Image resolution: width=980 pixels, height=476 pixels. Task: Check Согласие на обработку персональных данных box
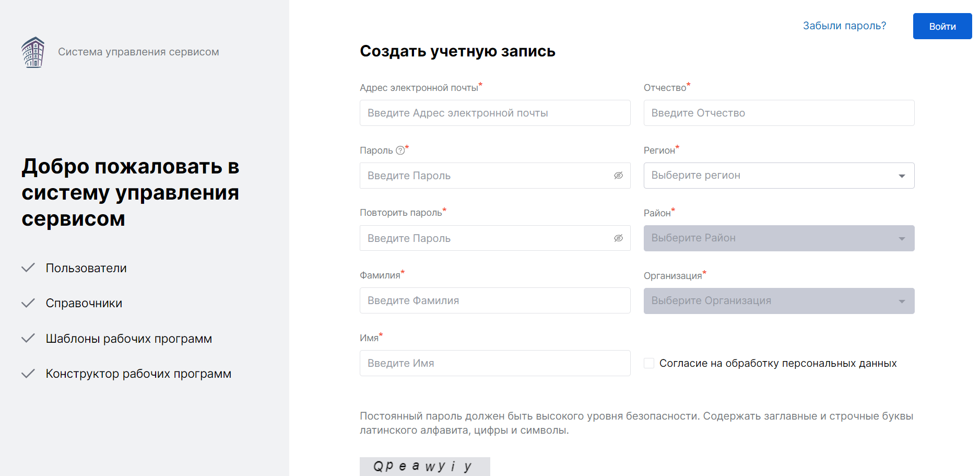pyautogui.click(x=649, y=363)
